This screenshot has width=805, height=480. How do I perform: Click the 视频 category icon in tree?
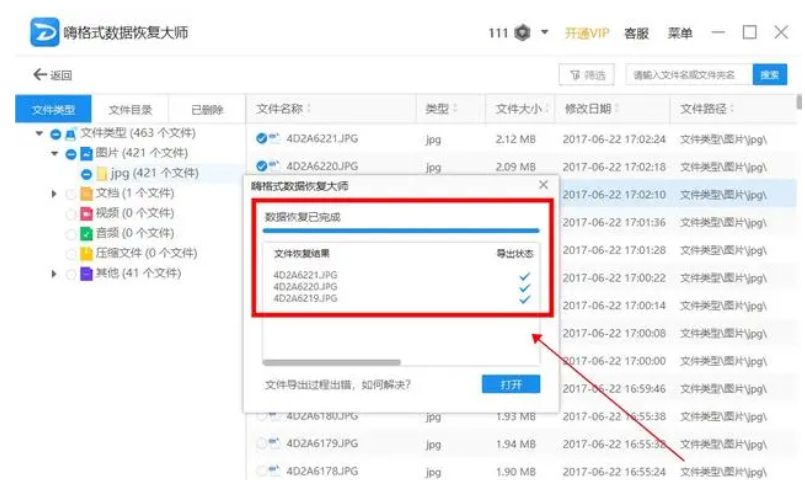pyautogui.click(x=86, y=213)
